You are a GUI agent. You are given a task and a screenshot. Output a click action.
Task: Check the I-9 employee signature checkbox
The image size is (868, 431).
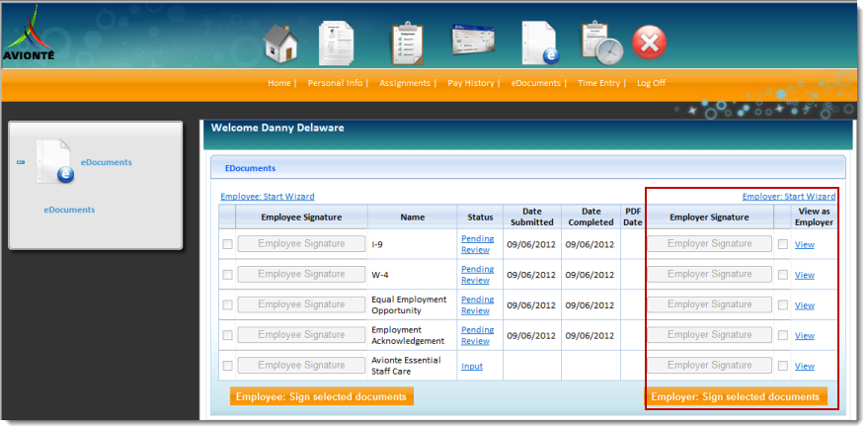coord(228,244)
